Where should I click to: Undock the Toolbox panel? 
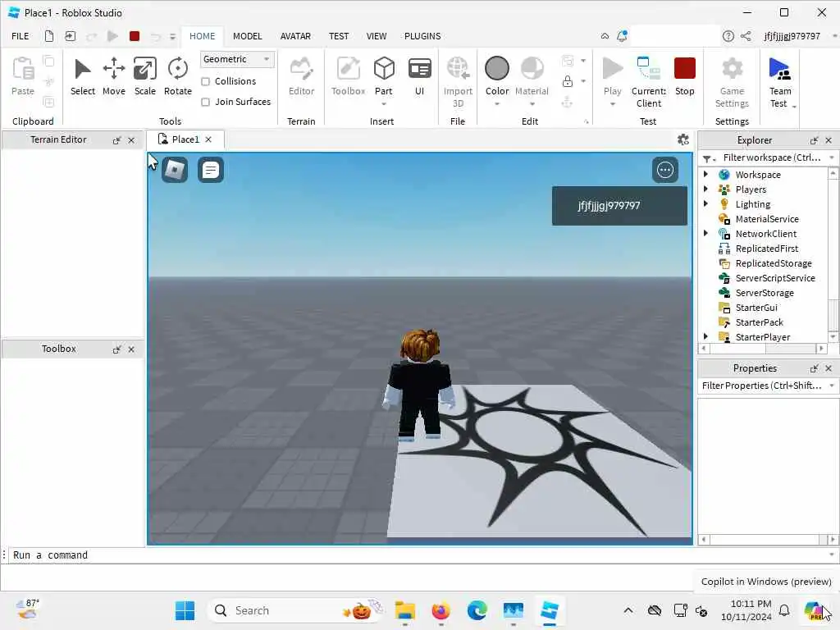[116, 349]
